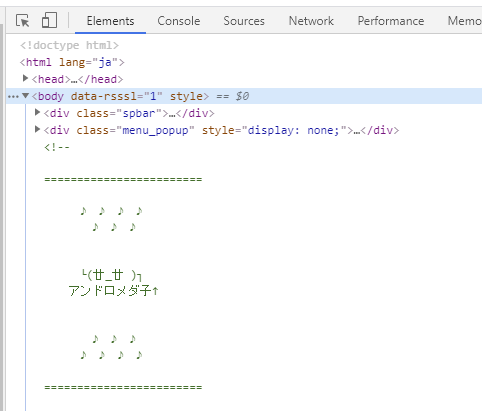Collapse the body element node
Screen dimensions: 482x411
pyautogui.click(x=25, y=96)
